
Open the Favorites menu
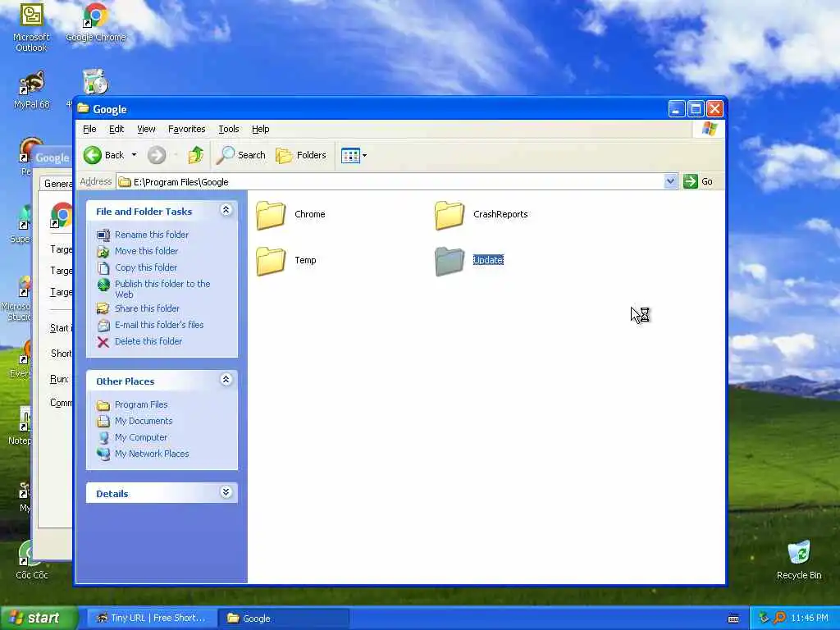point(186,129)
